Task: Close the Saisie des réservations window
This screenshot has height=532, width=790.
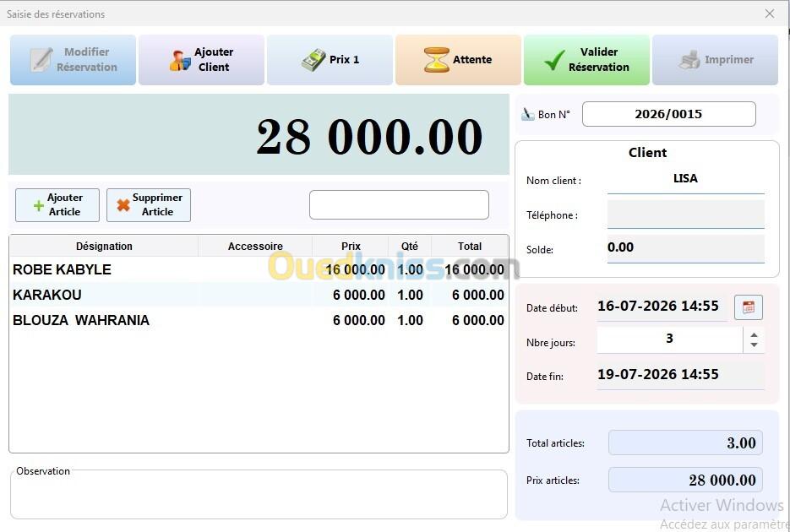Action: pos(770,14)
